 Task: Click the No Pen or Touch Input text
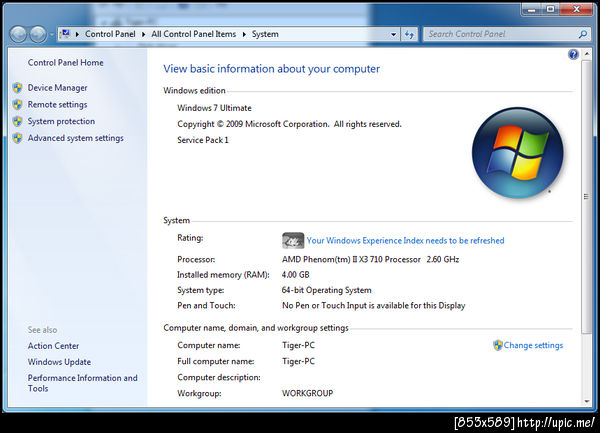tap(373, 305)
